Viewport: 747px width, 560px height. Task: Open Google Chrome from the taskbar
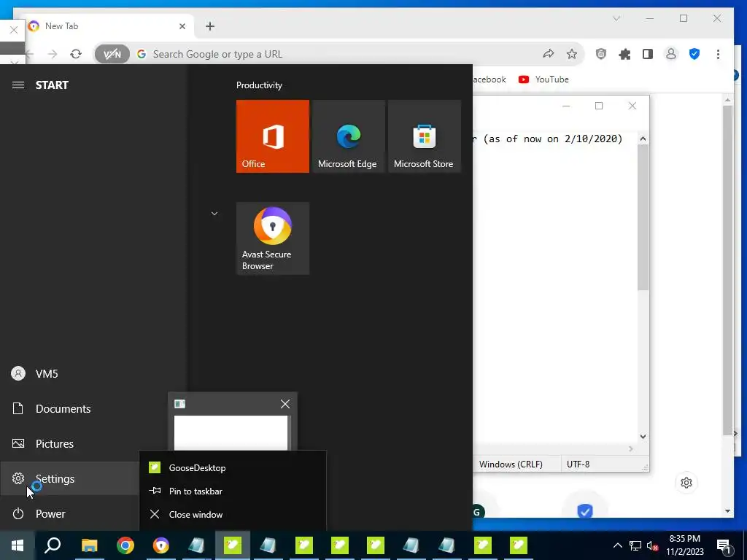coord(125,545)
